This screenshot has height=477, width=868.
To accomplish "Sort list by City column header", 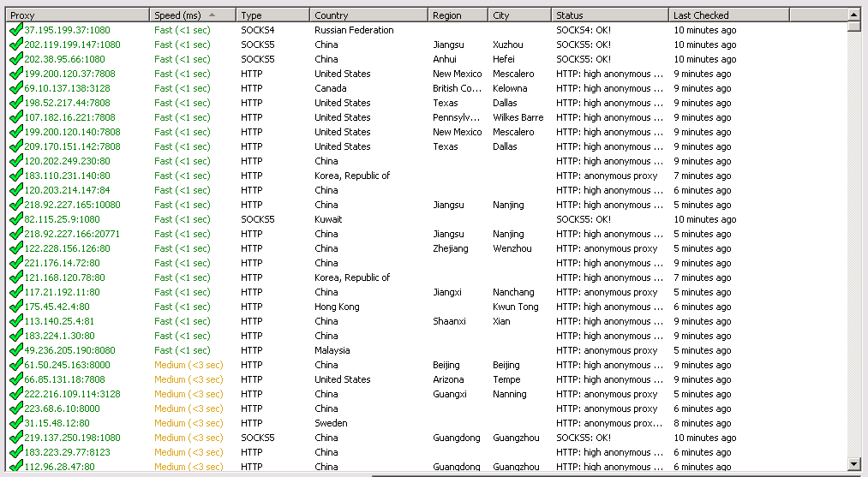I will point(520,15).
